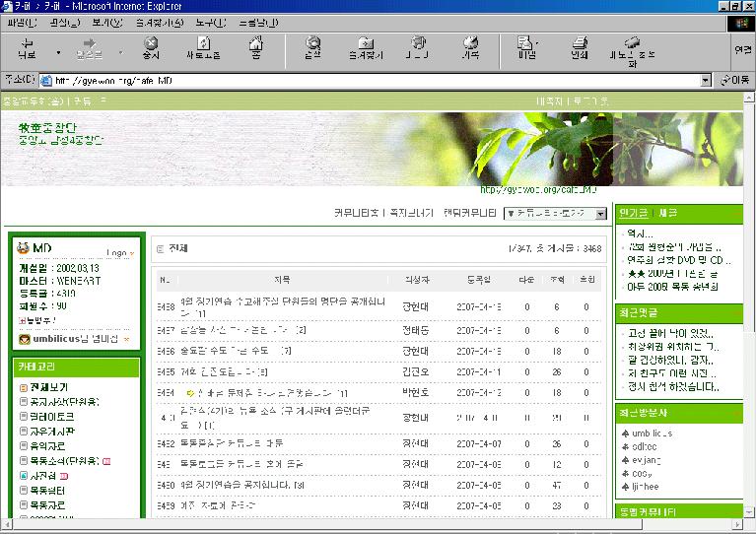Expand the address bar URL dropdown

pyautogui.click(x=705, y=80)
